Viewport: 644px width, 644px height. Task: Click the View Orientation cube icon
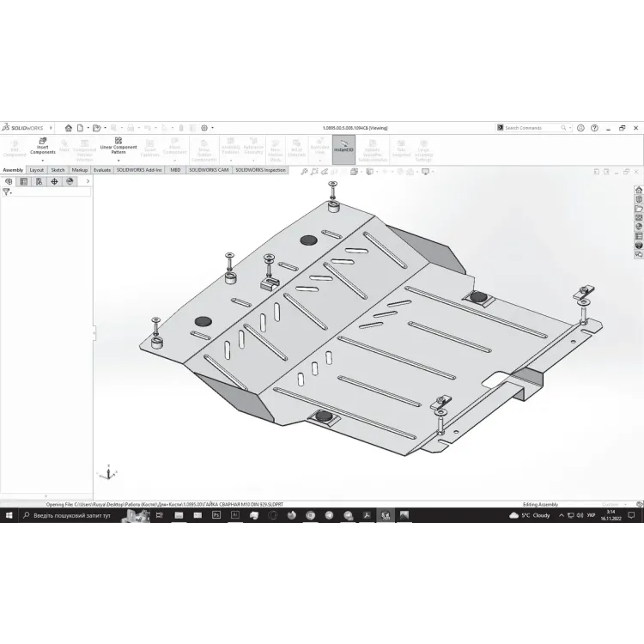click(x=354, y=172)
